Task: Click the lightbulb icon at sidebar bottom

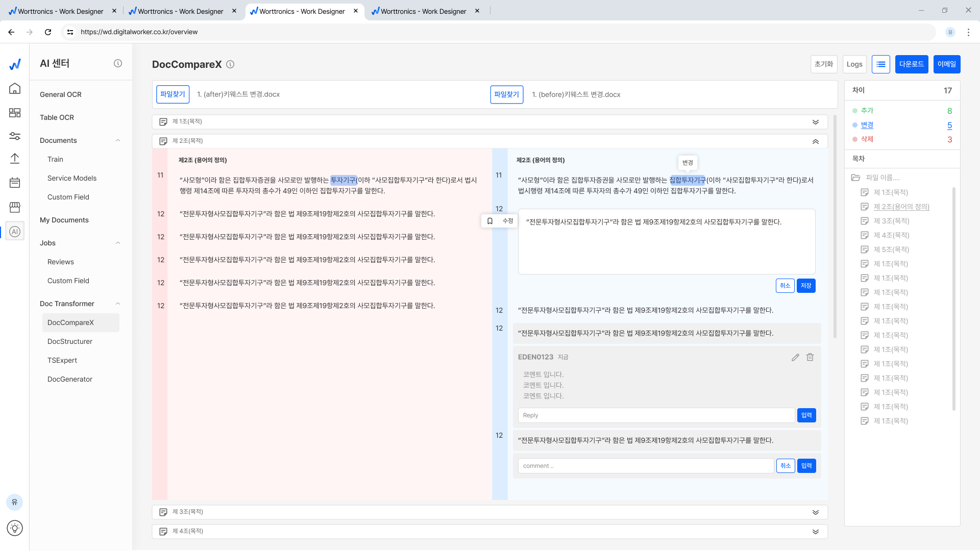Action: (15, 528)
